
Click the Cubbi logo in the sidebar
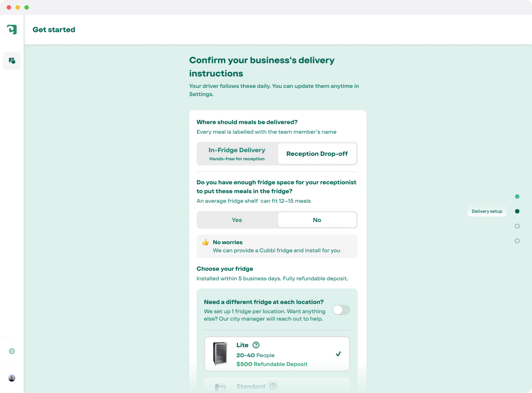coord(12,30)
